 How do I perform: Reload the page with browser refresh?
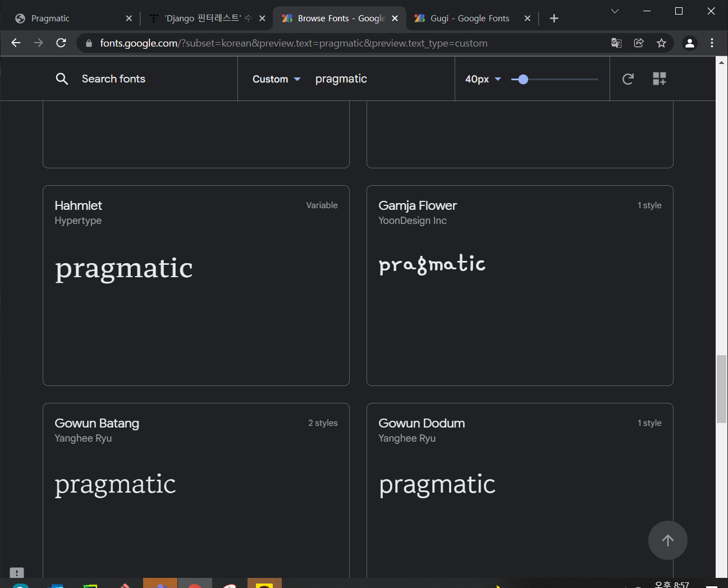click(x=61, y=43)
